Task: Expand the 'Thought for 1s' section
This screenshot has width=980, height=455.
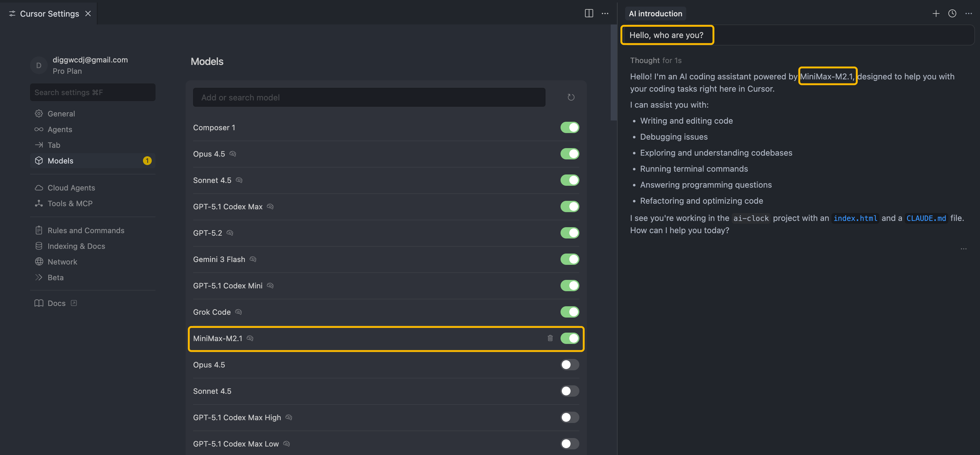Action: click(x=656, y=61)
